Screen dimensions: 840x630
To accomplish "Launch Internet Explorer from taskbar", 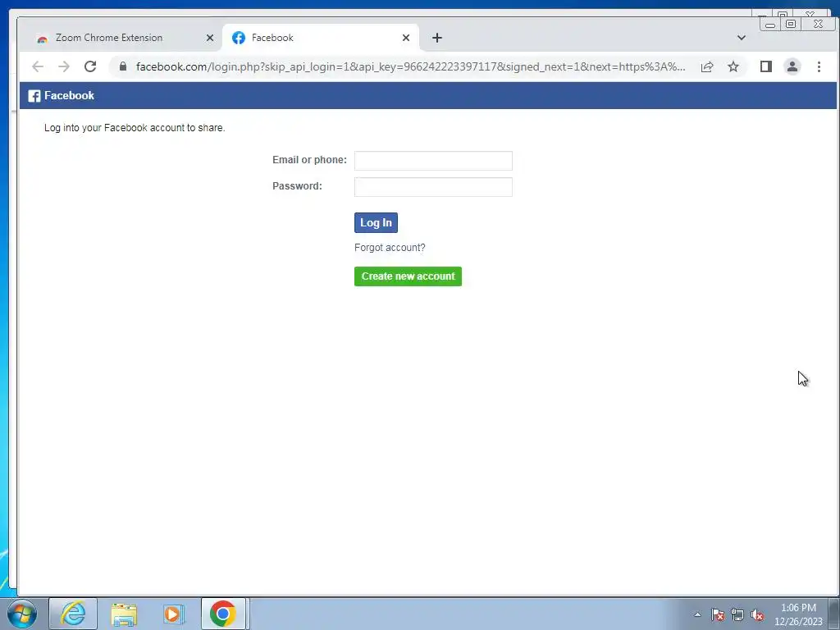I will click(73, 614).
